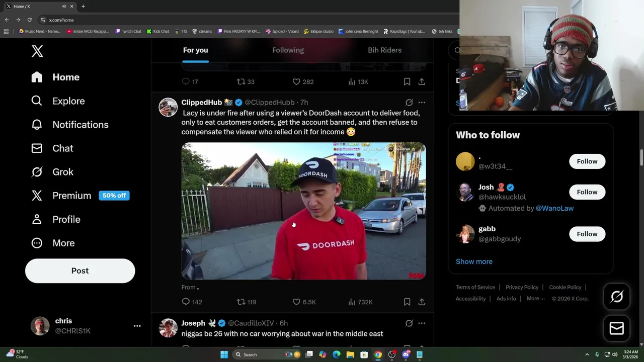
Task: Open Premium 50% off offer
Action: tap(80, 196)
